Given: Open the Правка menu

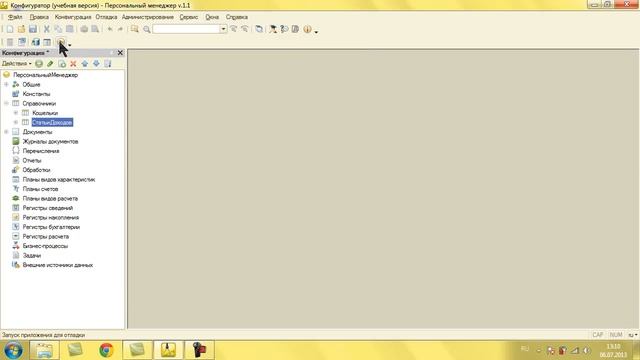Looking at the screenshot, I should coord(39,17).
